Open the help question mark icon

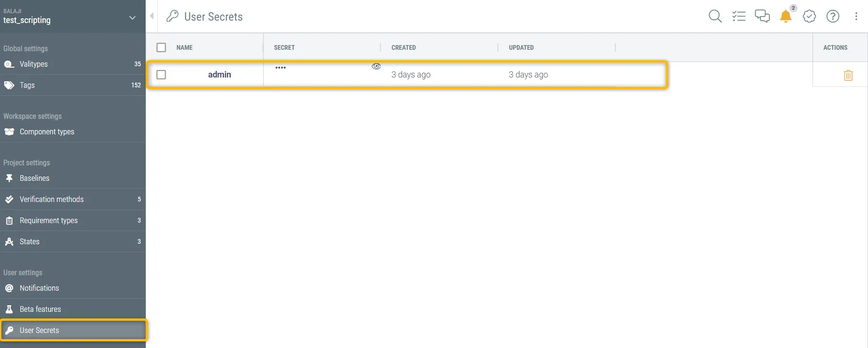[x=833, y=16]
